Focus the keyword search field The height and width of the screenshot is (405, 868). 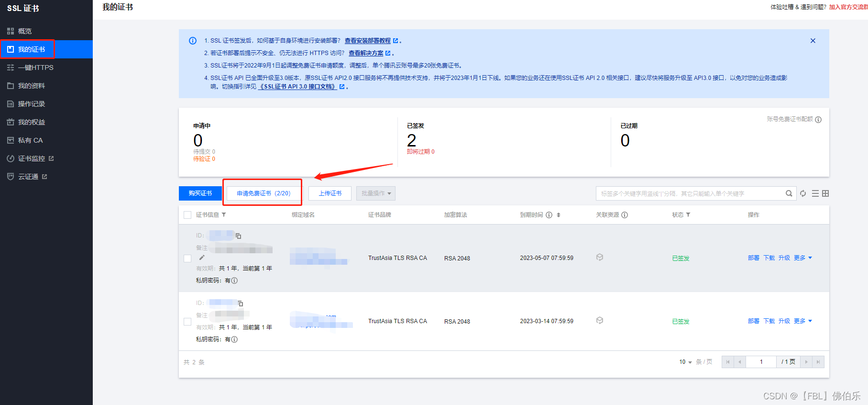(x=689, y=193)
